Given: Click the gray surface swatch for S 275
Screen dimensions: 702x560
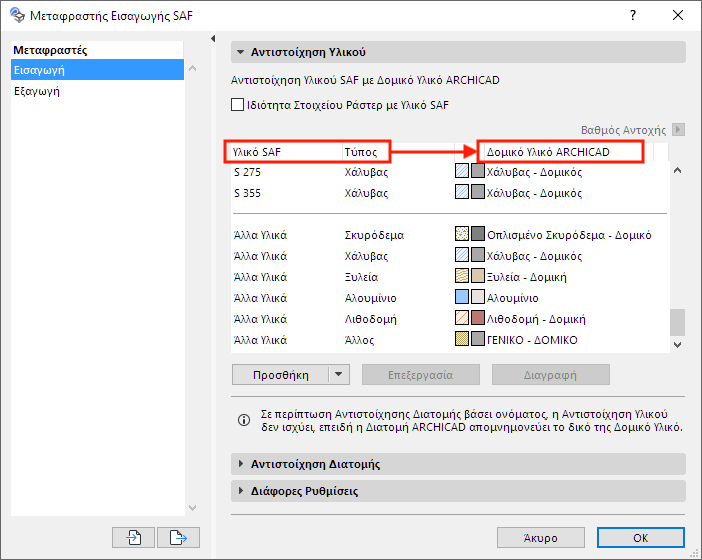Looking at the screenshot, I should tap(478, 171).
